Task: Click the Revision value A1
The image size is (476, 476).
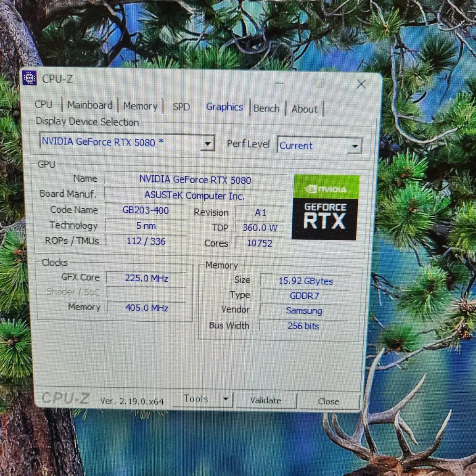Action: (x=260, y=213)
